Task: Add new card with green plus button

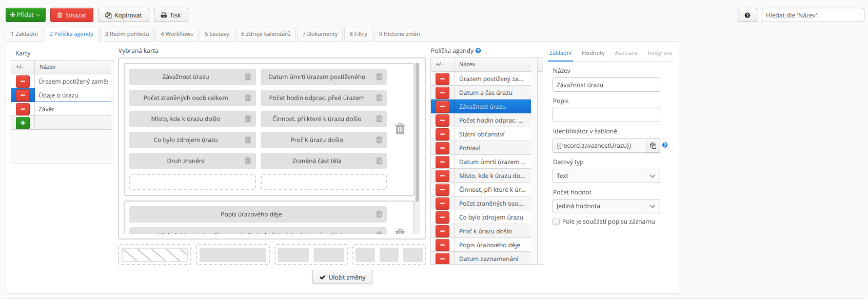Action: pyautogui.click(x=23, y=123)
